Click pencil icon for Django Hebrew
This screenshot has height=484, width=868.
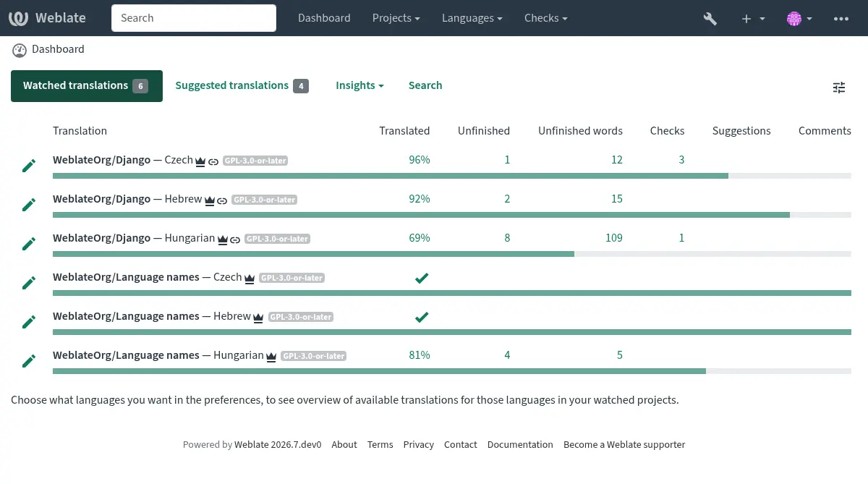(x=29, y=205)
